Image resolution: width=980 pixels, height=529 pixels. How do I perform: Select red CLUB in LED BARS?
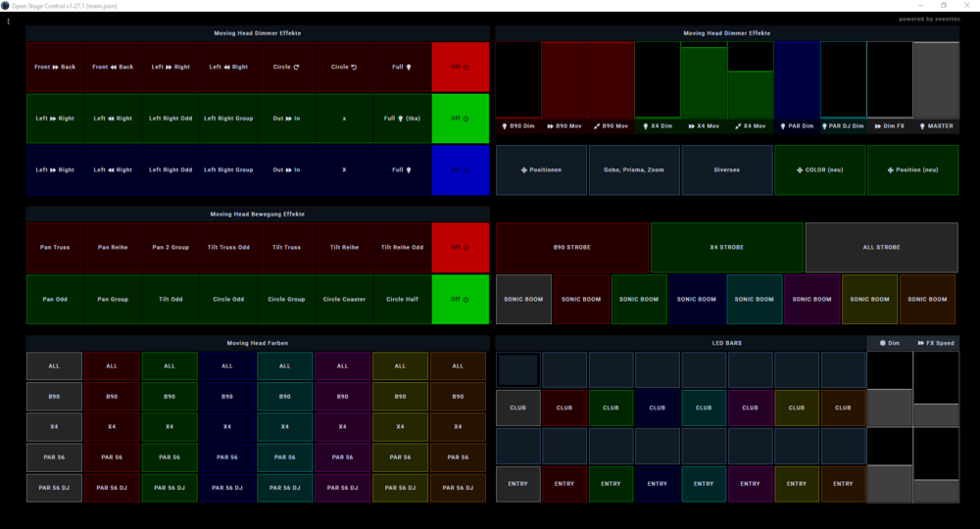[564, 408]
